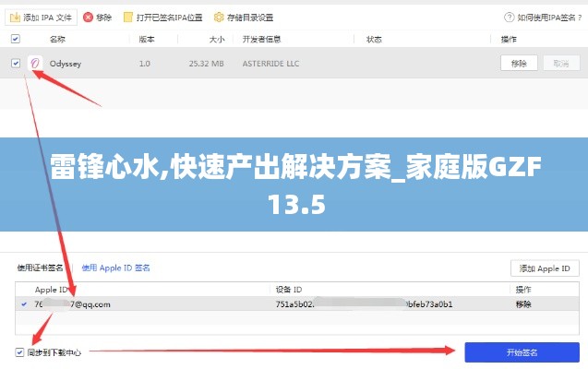This screenshot has height=369, width=588.
Task: Click the device ID ending bfeb73a0b1
Action: coord(364,304)
